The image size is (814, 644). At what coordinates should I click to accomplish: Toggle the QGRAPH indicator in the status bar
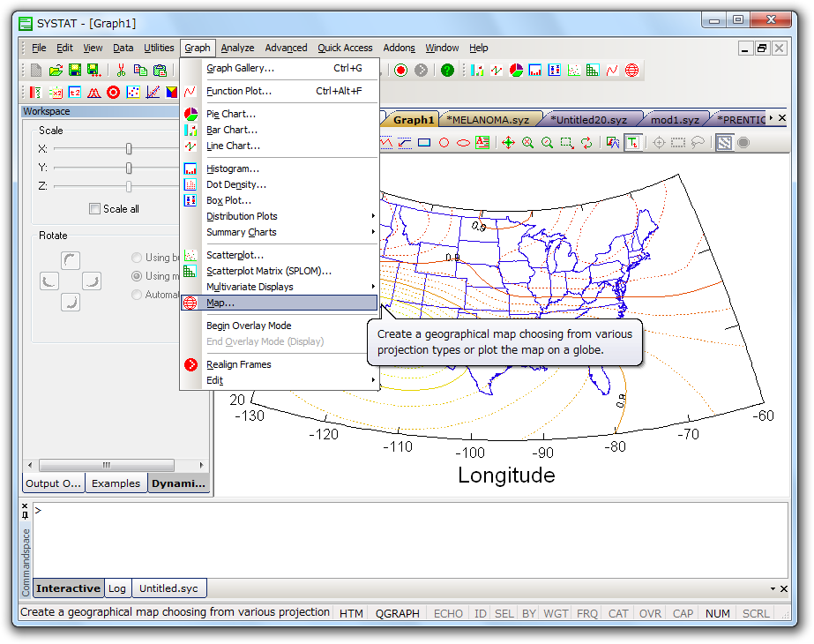(x=397, y=613)
